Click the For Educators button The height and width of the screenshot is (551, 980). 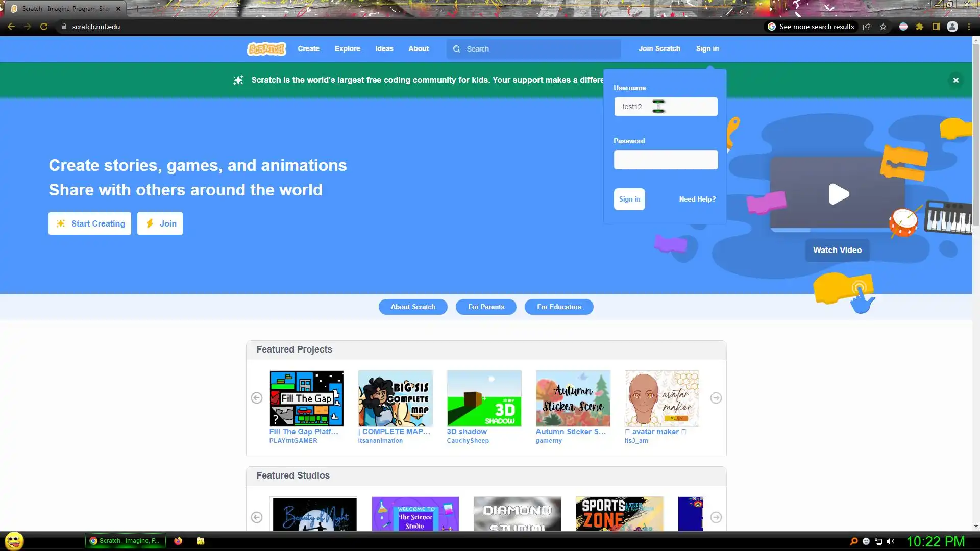click(x=558, y=307)
